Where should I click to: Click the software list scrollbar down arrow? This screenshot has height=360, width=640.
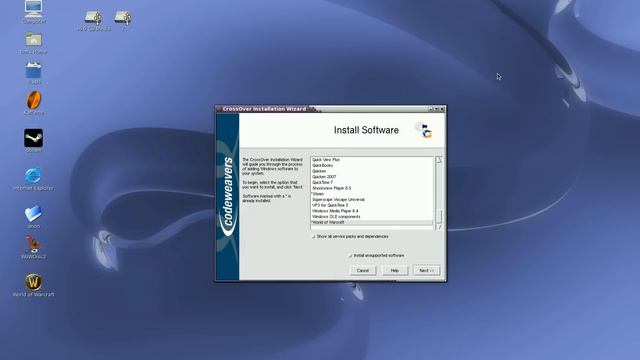coord(439,227)
